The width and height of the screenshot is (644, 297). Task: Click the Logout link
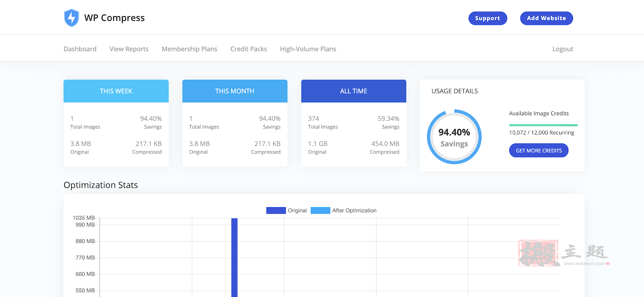563,49
